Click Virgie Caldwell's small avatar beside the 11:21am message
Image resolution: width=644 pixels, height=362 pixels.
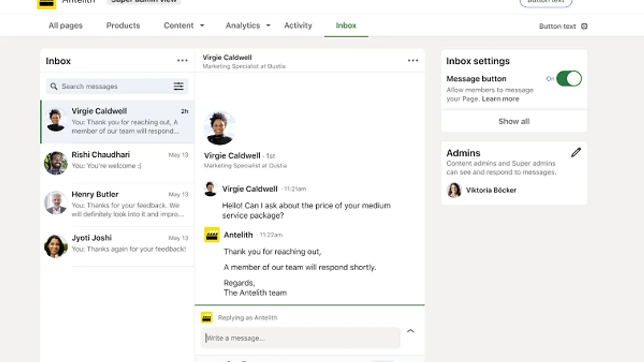pos(211,189)
